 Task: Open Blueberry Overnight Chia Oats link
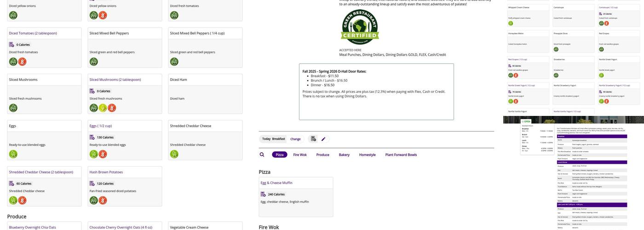33,227
